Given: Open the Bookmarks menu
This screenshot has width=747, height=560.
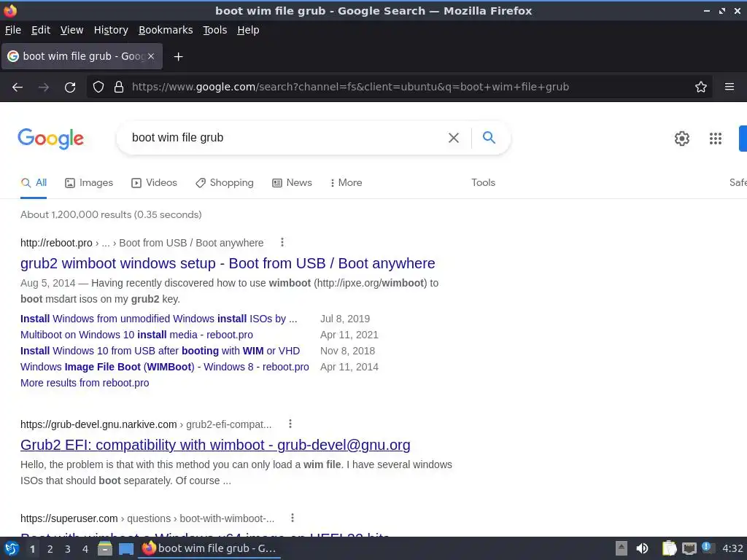Looking at the screenshot, I should 166,30.
